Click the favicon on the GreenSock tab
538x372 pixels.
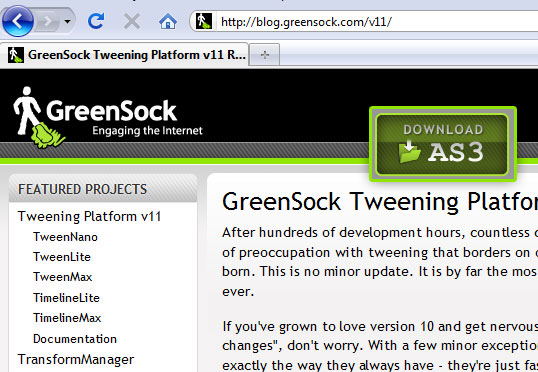(16, 55)
